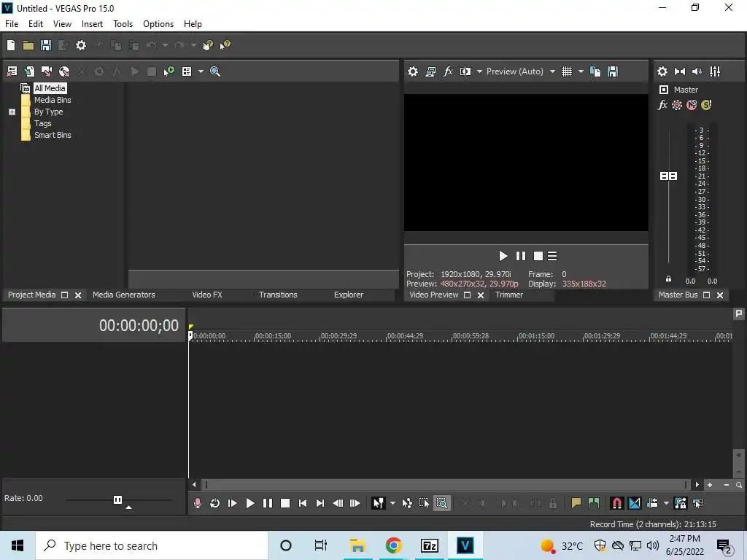Image resolution: width=747 pixels, height=560 pixels.
Task: Open Project Properties gear in main toolbar
Action: 81,45
